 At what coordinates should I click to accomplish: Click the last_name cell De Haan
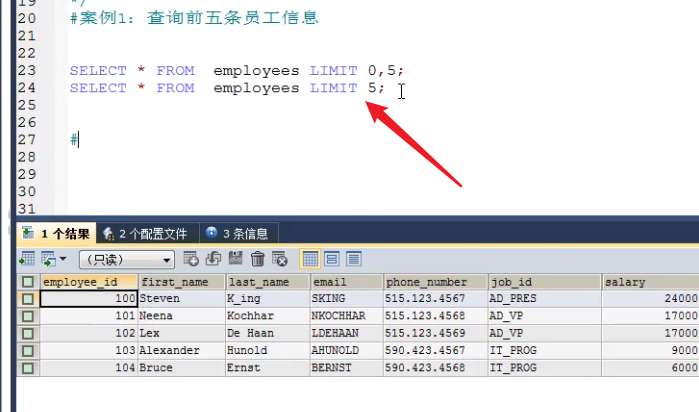[268, 334]
